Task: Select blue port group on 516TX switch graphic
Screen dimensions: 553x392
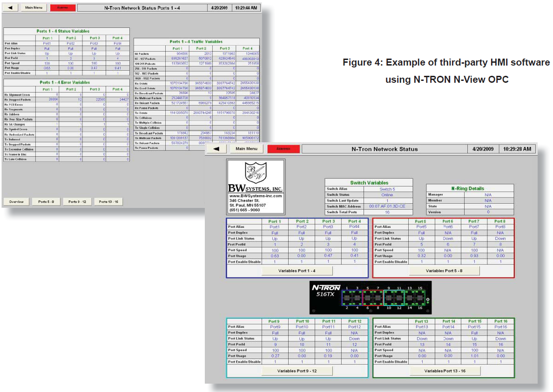Action: (x=351, y=298)
